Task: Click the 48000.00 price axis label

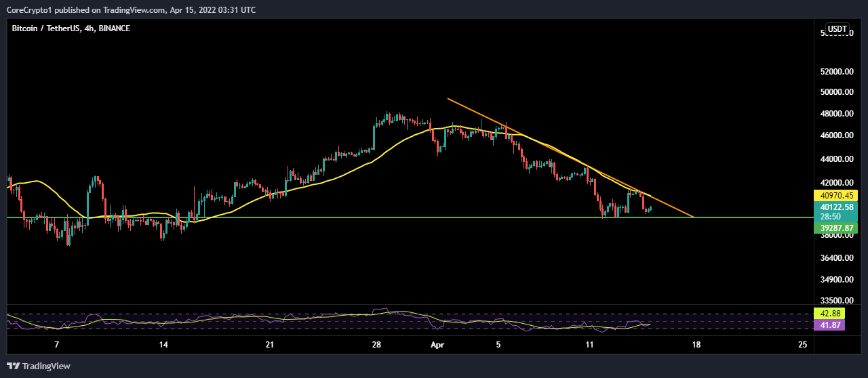Action: [x=836, y=114]
